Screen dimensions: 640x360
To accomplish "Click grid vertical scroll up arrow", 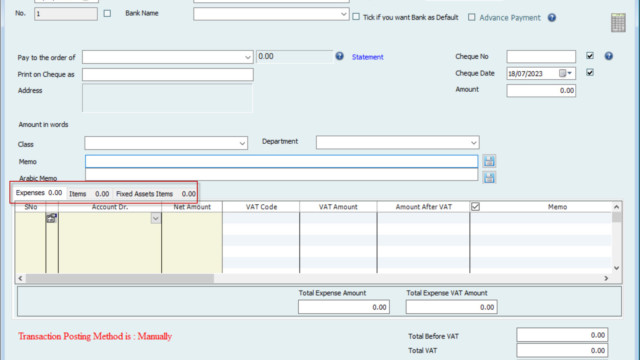I will 616,207.
